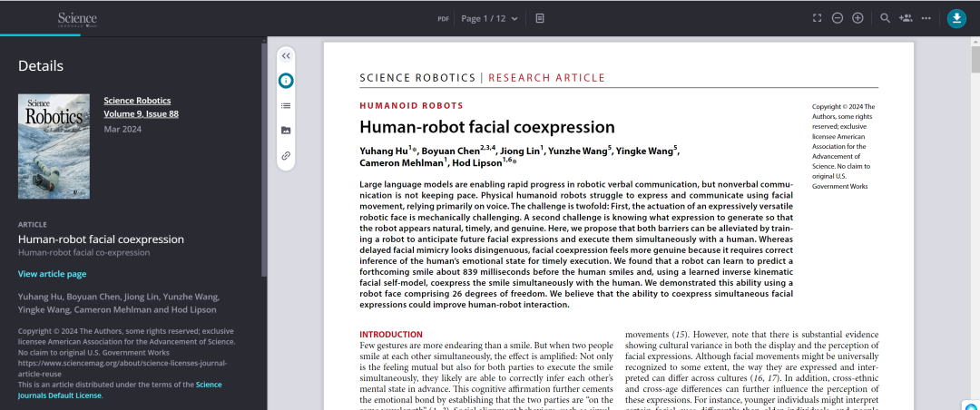Open the Volume 9, Issue 88 link

pyautogui.click(x=142, y=113)
